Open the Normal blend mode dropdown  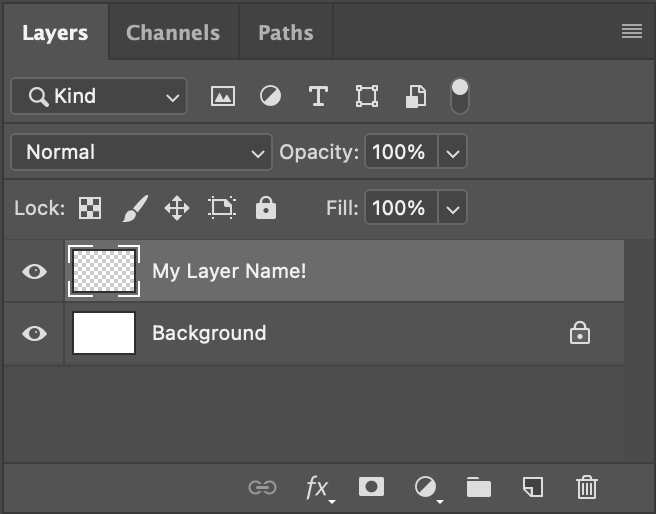pos(141,152)
